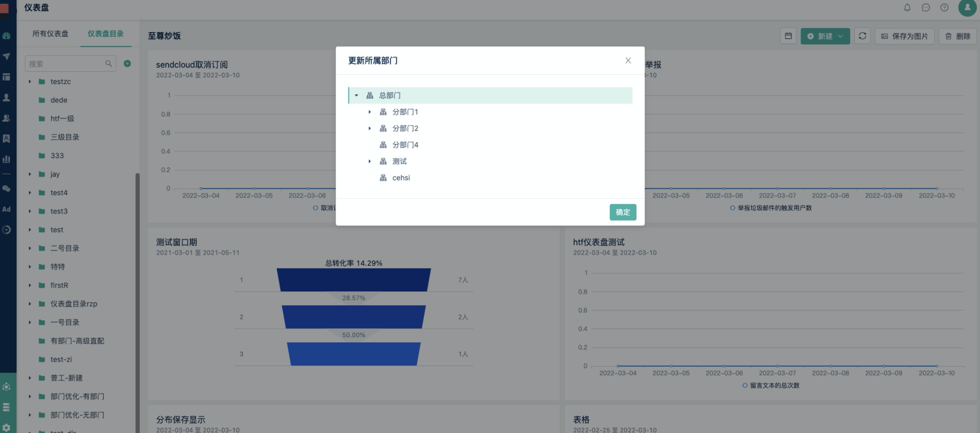The width and height of the screenshot is (980, 433).
Task: Click the 确定 confirm button
Action: 623,212
